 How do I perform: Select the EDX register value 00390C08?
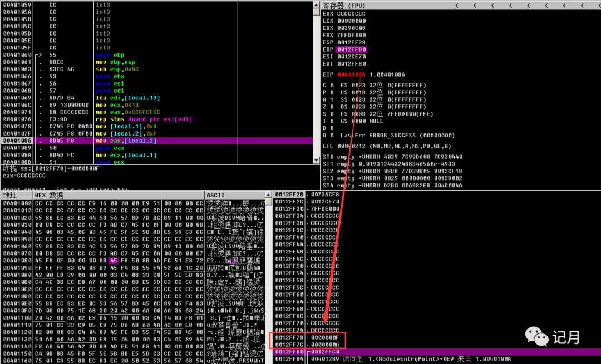(x=352, y=28)
